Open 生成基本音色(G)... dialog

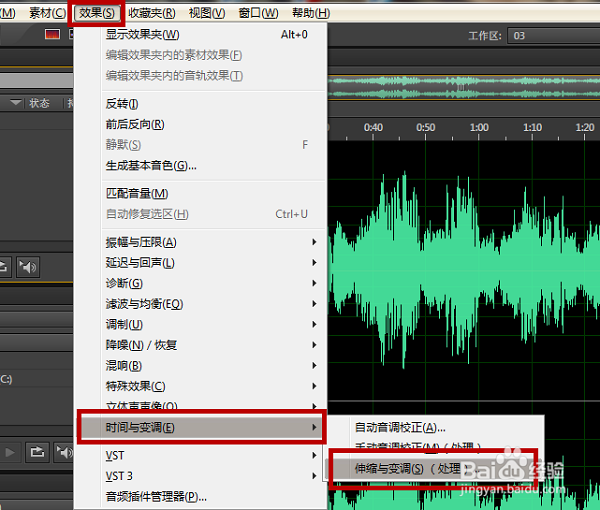tap(151, 165)
